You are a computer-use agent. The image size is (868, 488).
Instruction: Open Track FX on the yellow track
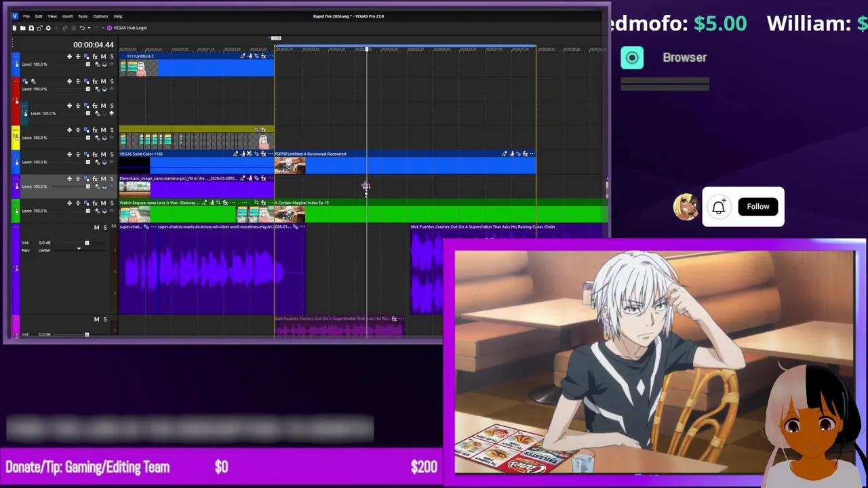[95, 129]
